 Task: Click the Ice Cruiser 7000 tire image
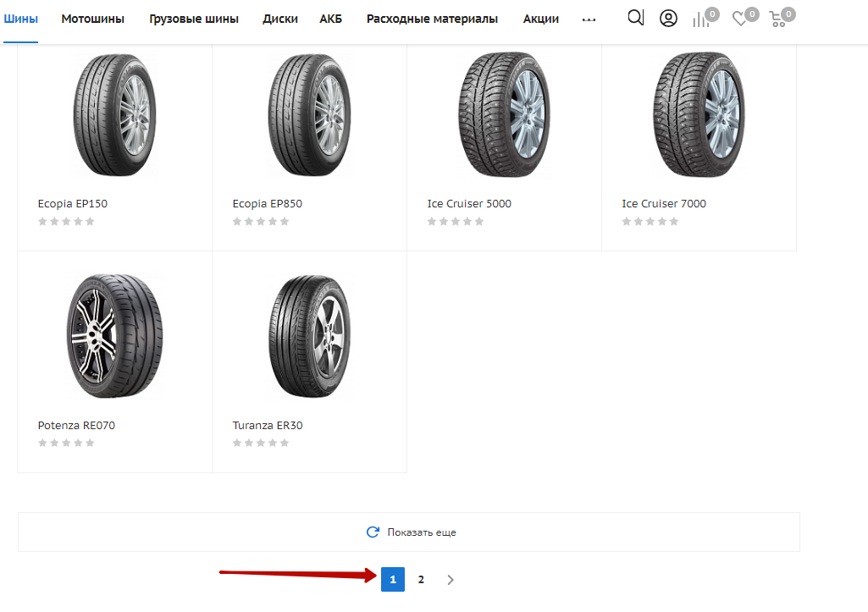[699, 115]
